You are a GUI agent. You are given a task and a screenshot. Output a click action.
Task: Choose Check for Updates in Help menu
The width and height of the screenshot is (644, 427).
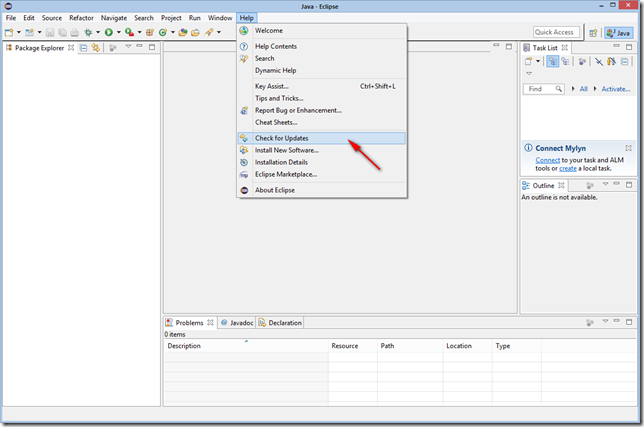[322, 138]
